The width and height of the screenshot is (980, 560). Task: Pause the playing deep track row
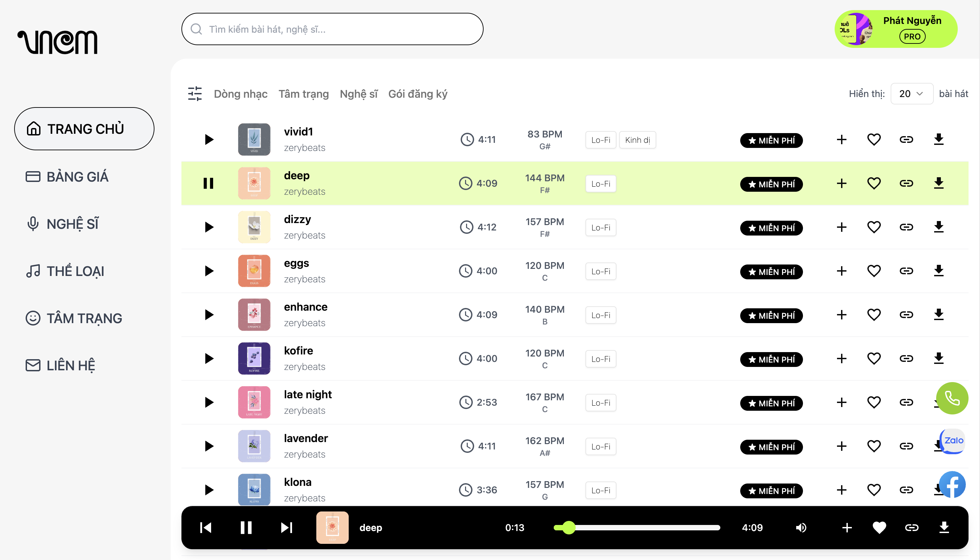(208, 183)
